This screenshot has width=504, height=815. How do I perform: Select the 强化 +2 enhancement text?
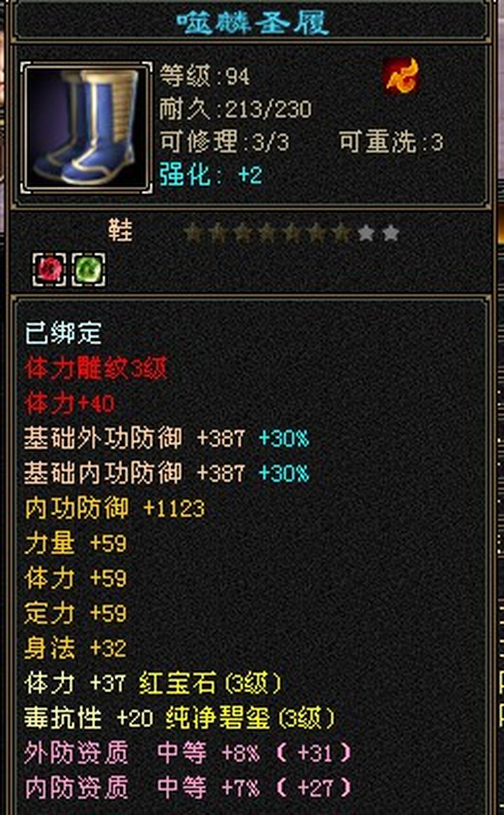pos(211,175)
